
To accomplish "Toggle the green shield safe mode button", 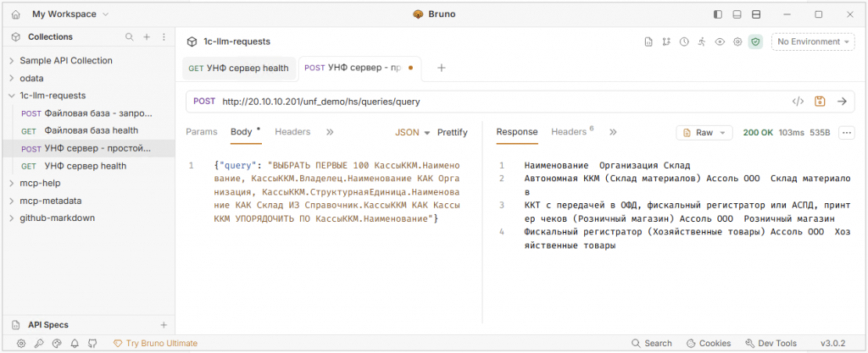I will click(755, 41).
